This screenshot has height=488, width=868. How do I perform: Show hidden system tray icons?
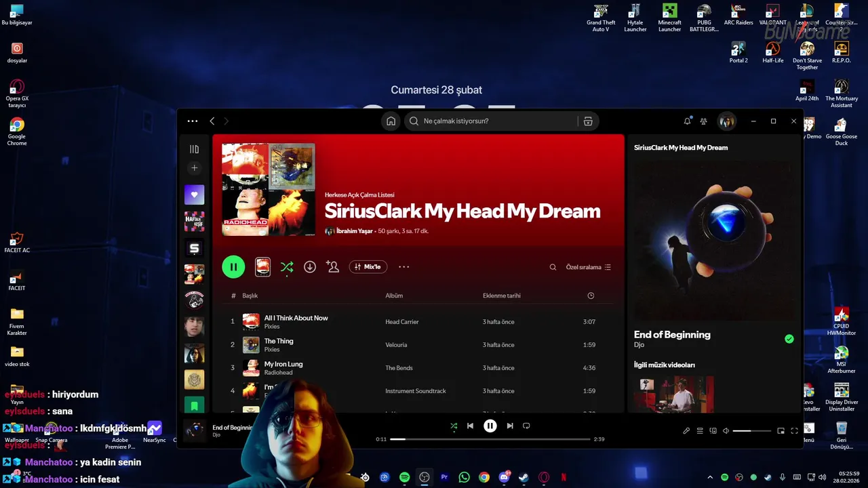pyautogui.click(x=710, y=477)
